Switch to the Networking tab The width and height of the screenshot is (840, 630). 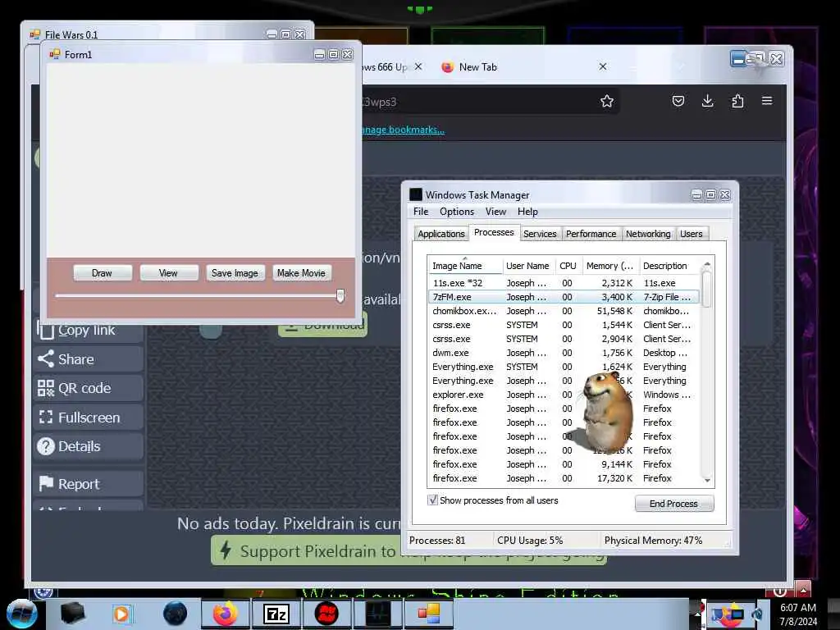(x=648, y=234)
